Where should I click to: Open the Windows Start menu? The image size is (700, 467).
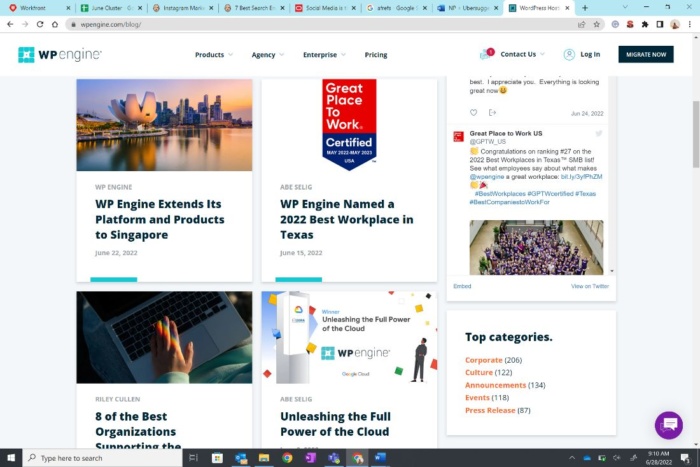point(11,458)
